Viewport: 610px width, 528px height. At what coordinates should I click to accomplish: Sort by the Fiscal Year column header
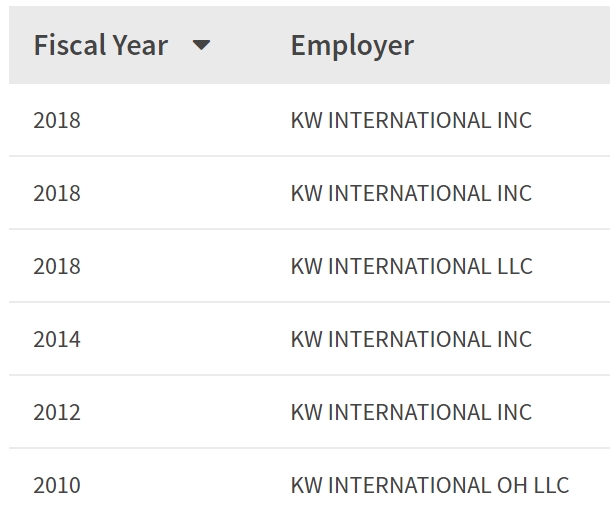pyautogui.click(x=101, y=45)
